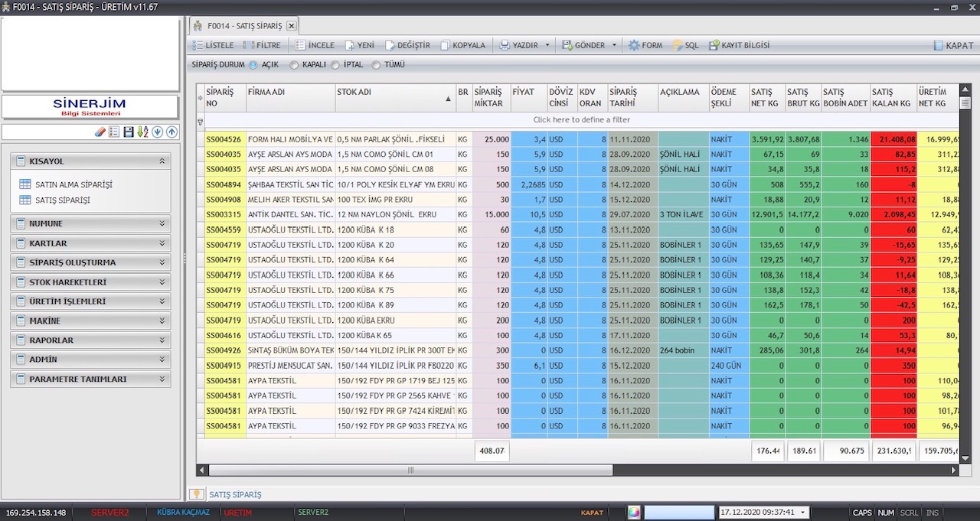The image size is (980, 521).
Task: Click the blue down arrow circle icon
Action: [158, 132]
